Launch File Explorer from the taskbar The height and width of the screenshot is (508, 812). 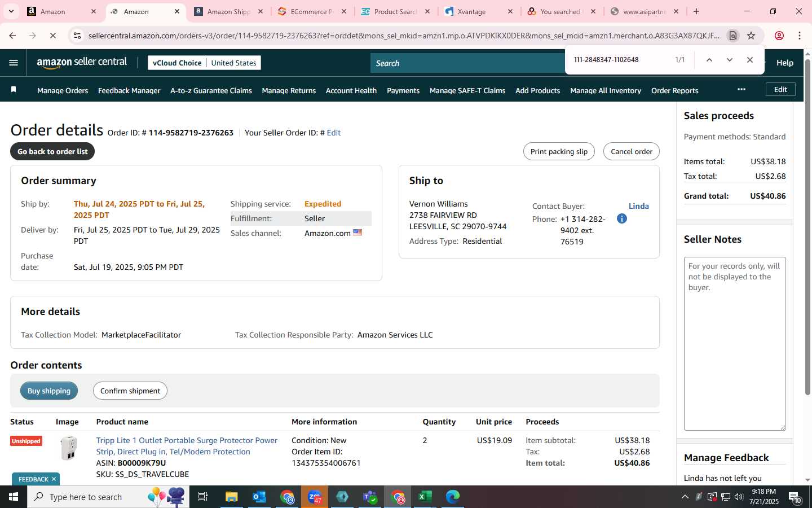[x=231, y=497]
